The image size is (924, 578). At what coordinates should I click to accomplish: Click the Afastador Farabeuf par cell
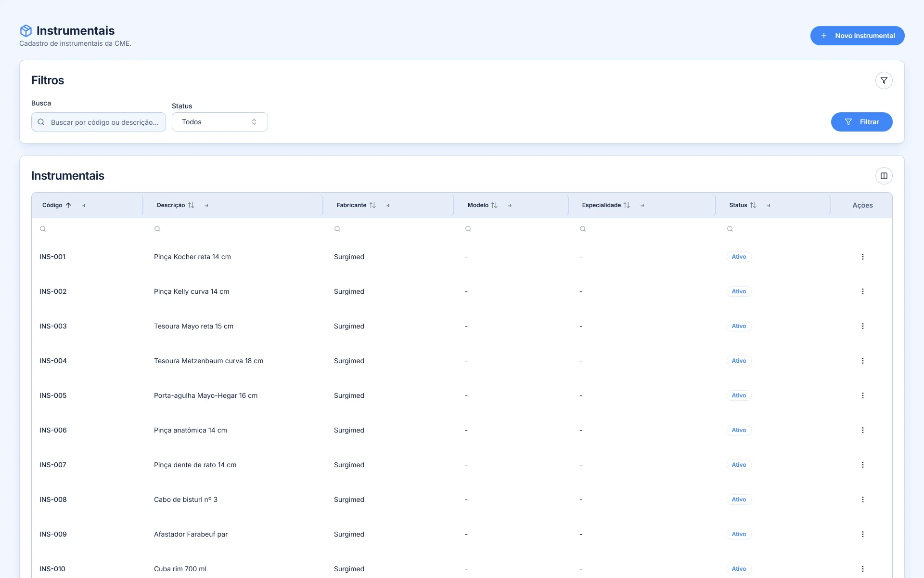pos(191,534)
